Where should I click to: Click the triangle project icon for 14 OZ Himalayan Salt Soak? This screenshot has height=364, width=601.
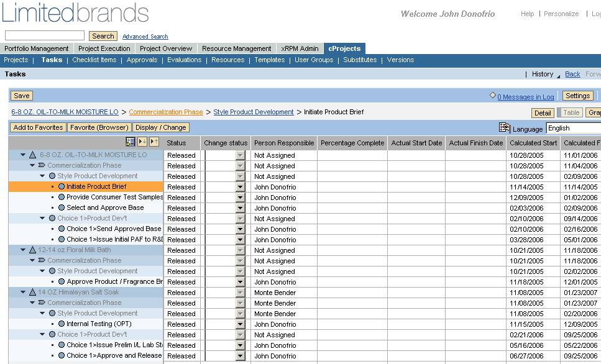pyautogui.click(x=32, y=292)
